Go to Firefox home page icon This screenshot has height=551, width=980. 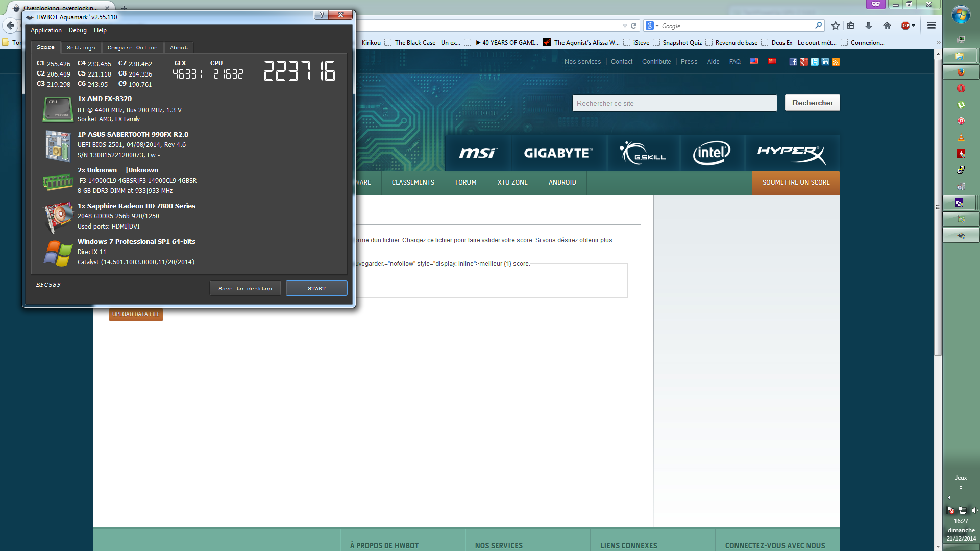click(x=887, y=26)
